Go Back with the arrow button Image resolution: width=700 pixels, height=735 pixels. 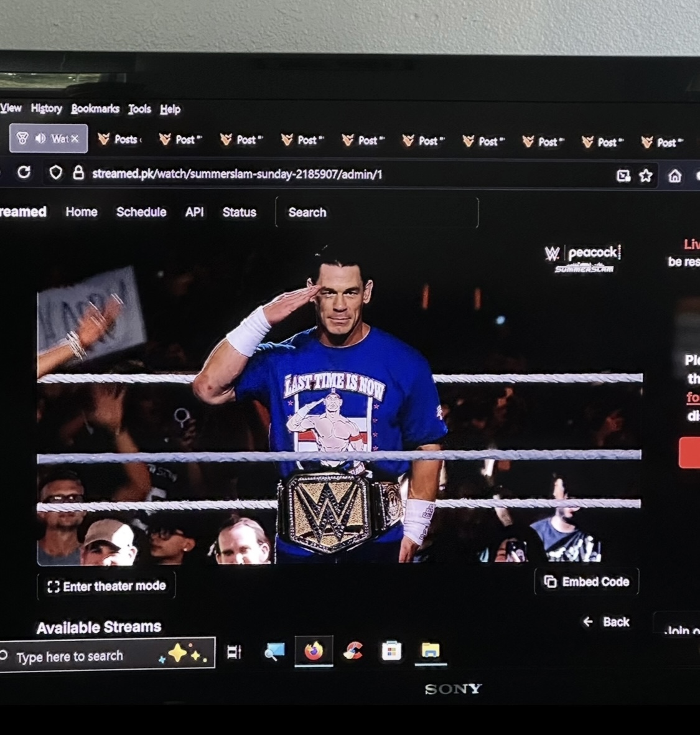tap(606, 622)
